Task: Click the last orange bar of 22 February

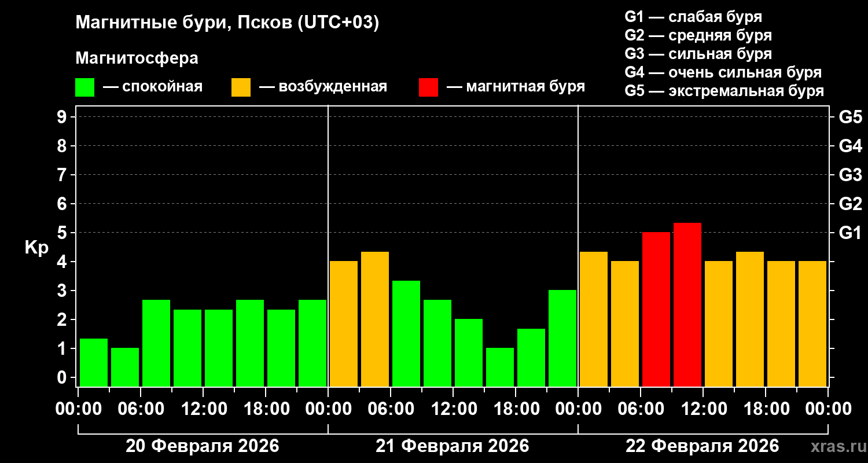Action: point(812,324)
